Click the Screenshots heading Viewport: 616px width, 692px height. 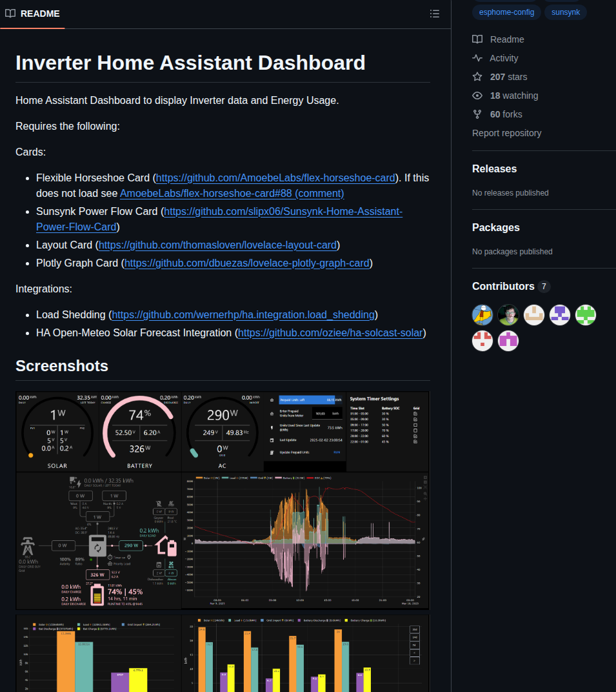tap(62, 366)
